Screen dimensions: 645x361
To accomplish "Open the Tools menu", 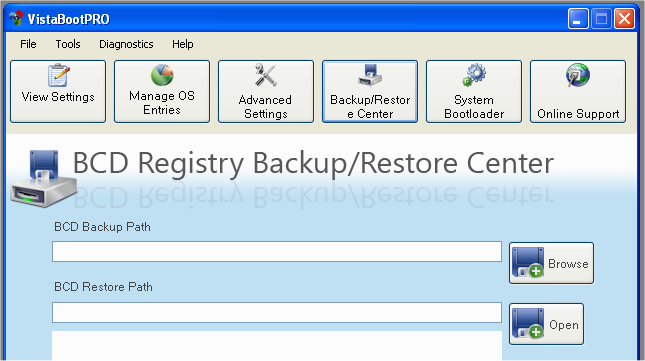I will (68, 44).
